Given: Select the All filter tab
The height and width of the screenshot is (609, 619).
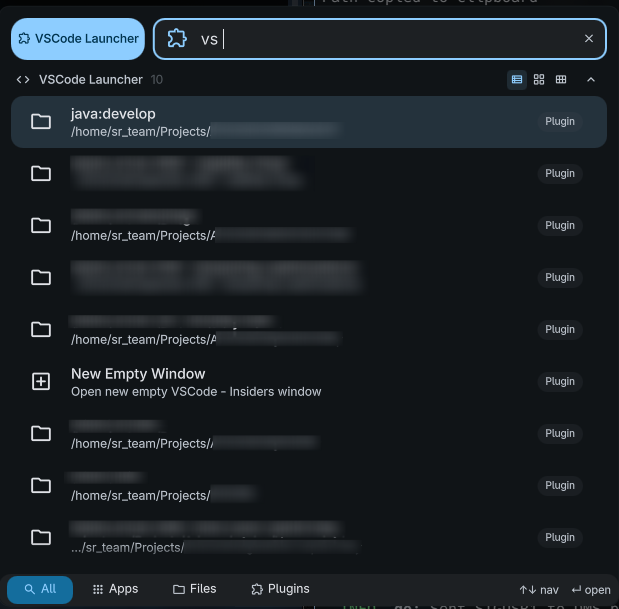Looking at the screenshot, I should click(x=40, y=590).
